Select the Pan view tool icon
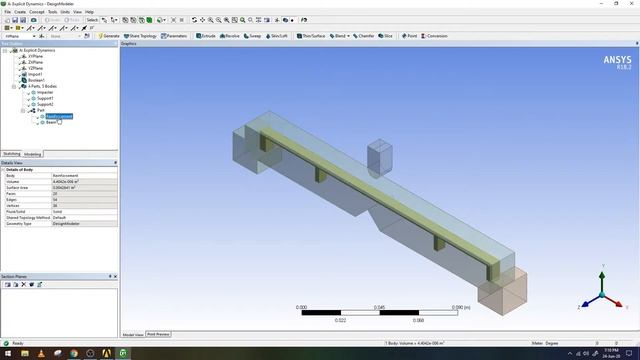 click(x=202, y=20)
